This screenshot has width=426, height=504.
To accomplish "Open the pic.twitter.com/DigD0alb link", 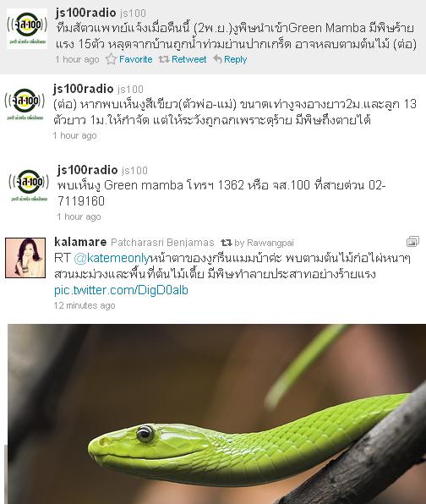I will click(x=121, y=290).
